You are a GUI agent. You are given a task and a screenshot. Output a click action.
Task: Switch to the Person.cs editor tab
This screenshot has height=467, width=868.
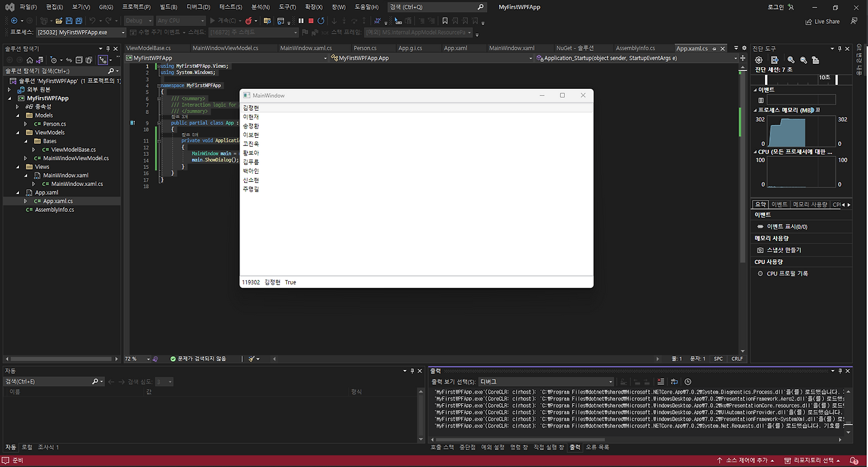tap(365, 48)
